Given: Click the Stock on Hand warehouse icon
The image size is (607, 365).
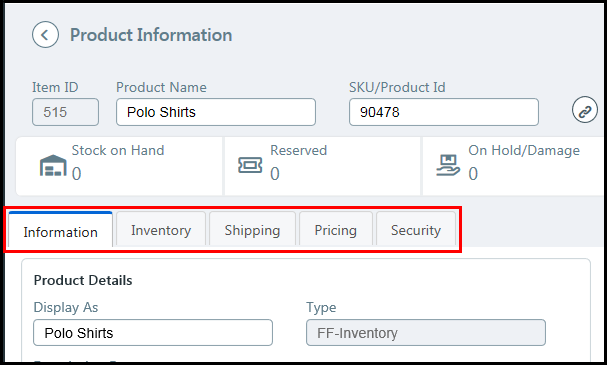Looking at the screenshot, I should [53, 165].
